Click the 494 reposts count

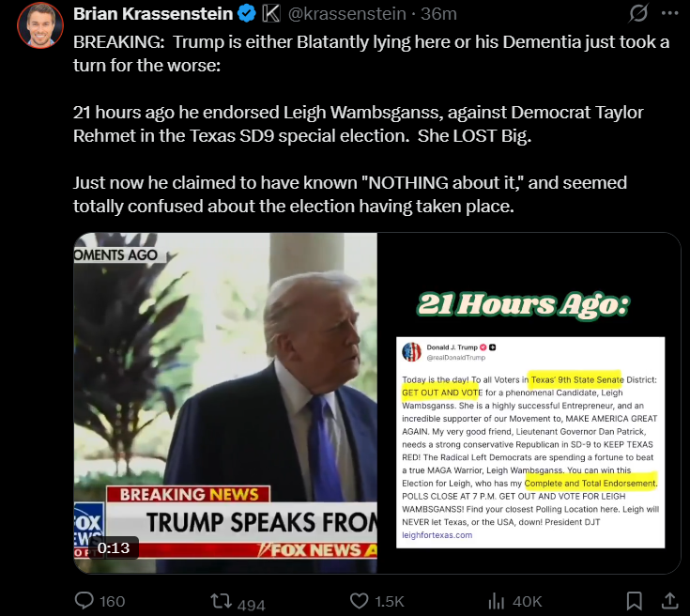click(252, 605)
